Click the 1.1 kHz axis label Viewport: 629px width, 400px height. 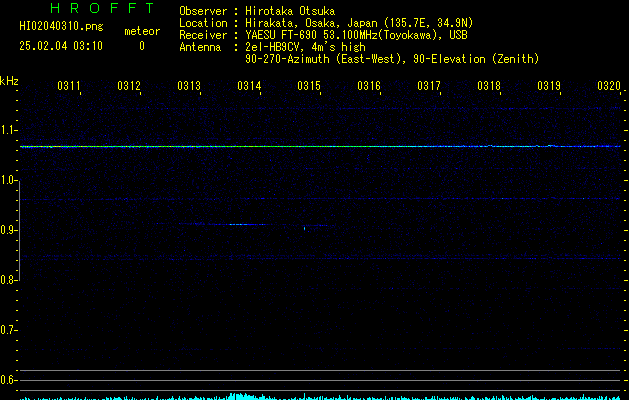pos(8,130)
